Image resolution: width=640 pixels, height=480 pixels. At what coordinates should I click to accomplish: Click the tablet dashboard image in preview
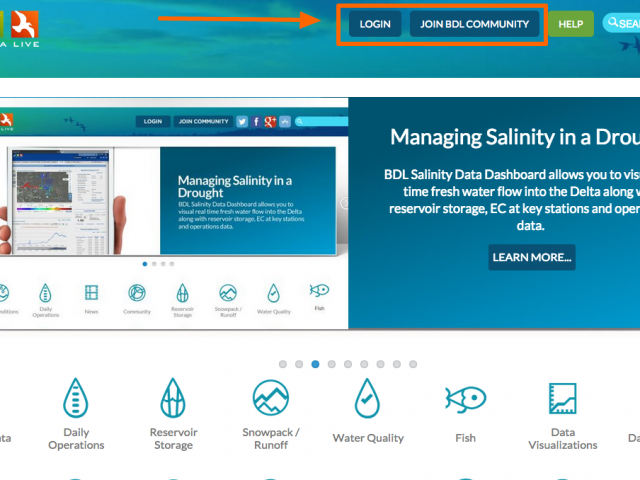click(x=61, y=201)
